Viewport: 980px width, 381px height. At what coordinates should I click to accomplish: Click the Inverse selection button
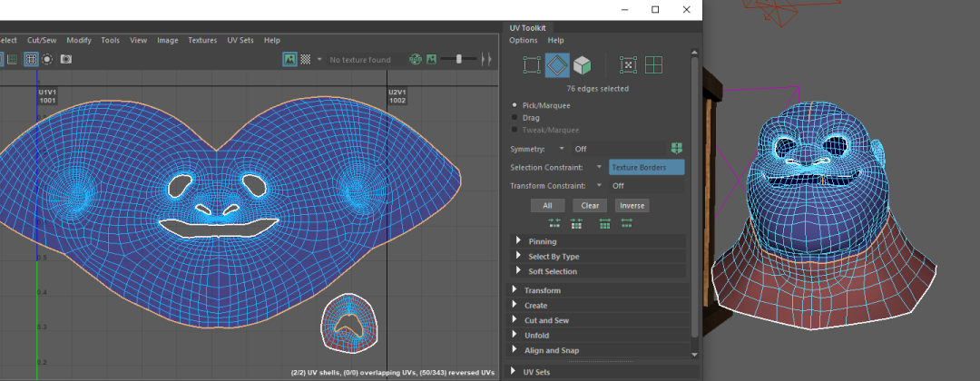632,206
